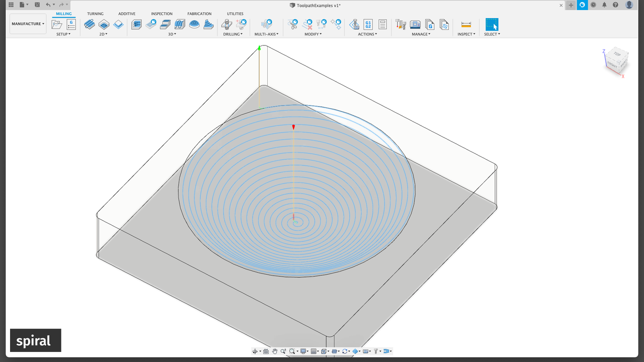Switch to the INSPECTION tab

tap(162, 14)
